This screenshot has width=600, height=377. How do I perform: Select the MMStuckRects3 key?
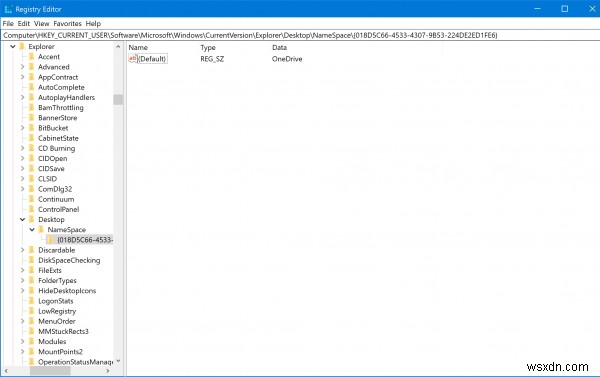point(63,331)
